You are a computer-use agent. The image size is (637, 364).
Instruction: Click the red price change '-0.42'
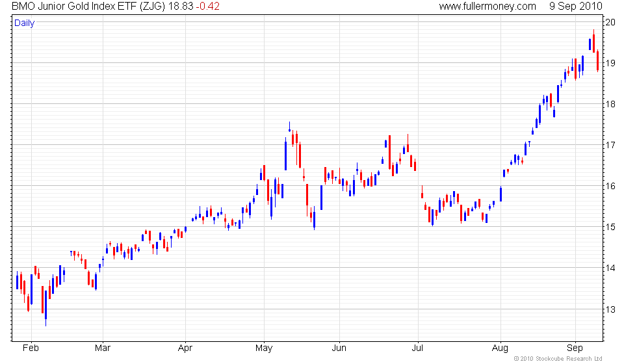click(207, 6)
